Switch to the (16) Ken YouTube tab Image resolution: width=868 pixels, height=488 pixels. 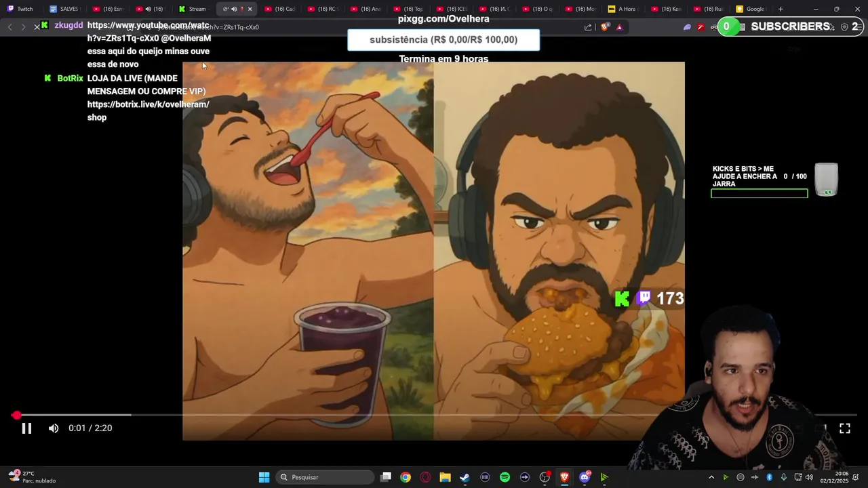[666, 9]
